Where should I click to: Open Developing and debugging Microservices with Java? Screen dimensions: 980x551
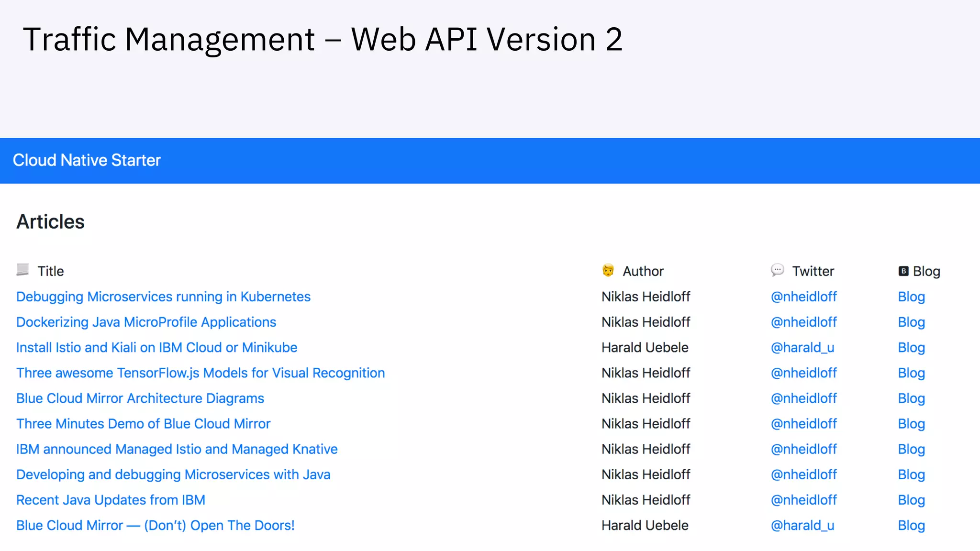point(173,474)
